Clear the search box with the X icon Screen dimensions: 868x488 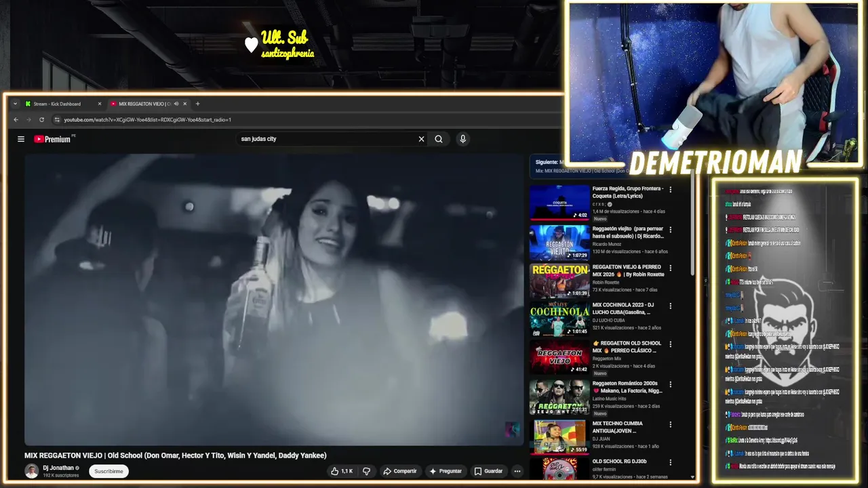[x=421, y=139]
